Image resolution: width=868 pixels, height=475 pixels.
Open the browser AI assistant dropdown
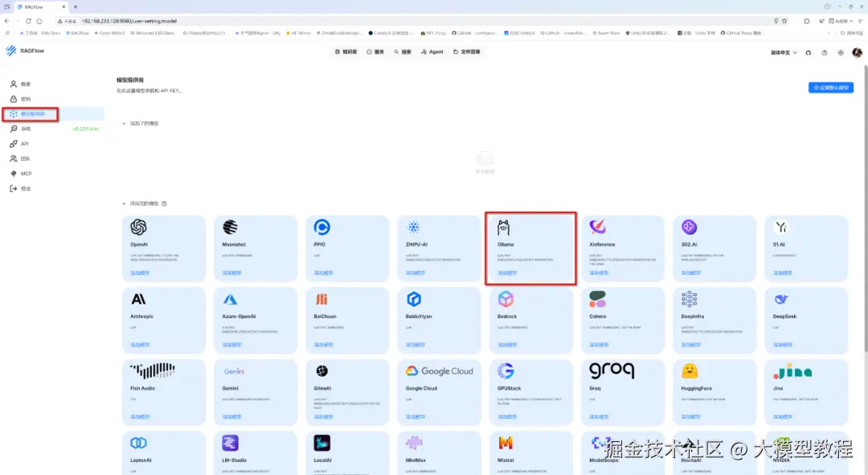[841, 21]
